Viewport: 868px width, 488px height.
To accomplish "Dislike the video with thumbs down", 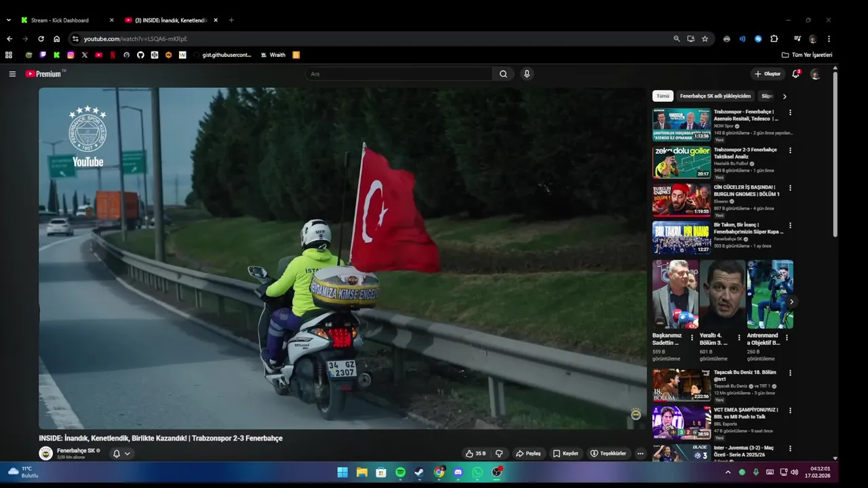I will [x=499, y=453].
